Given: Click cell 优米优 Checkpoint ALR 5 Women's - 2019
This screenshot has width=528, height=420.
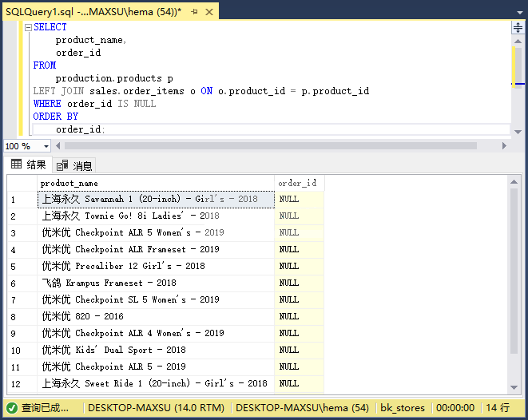Looking at the screenshot, I should tap(156, 233).
